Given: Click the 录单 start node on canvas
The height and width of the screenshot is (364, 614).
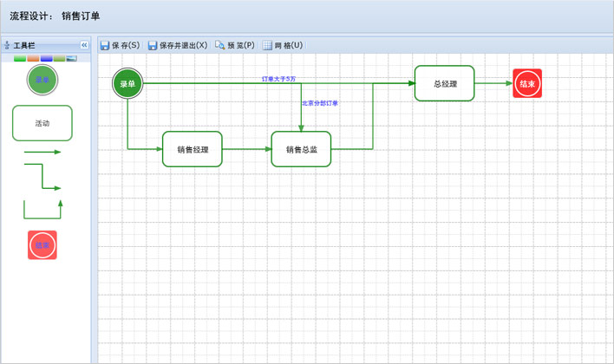Looking at the screenshot, I should (127, 84).
